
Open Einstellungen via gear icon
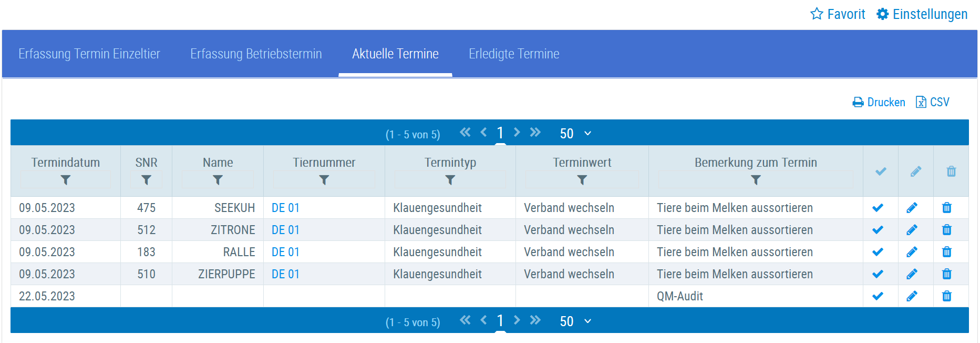[x=883, y=14]
